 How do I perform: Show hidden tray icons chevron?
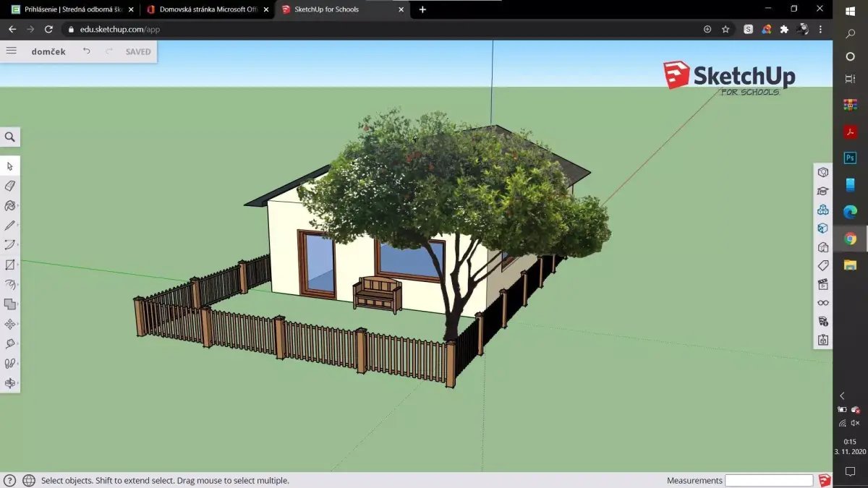[x=843, y=396]
